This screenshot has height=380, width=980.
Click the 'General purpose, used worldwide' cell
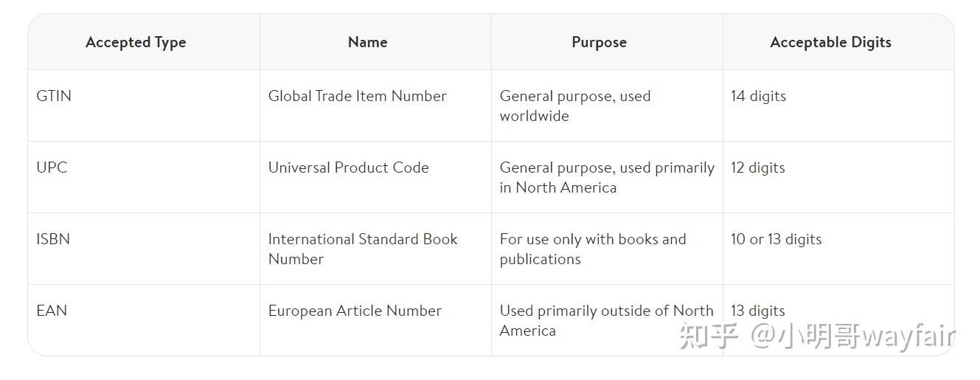575,106
